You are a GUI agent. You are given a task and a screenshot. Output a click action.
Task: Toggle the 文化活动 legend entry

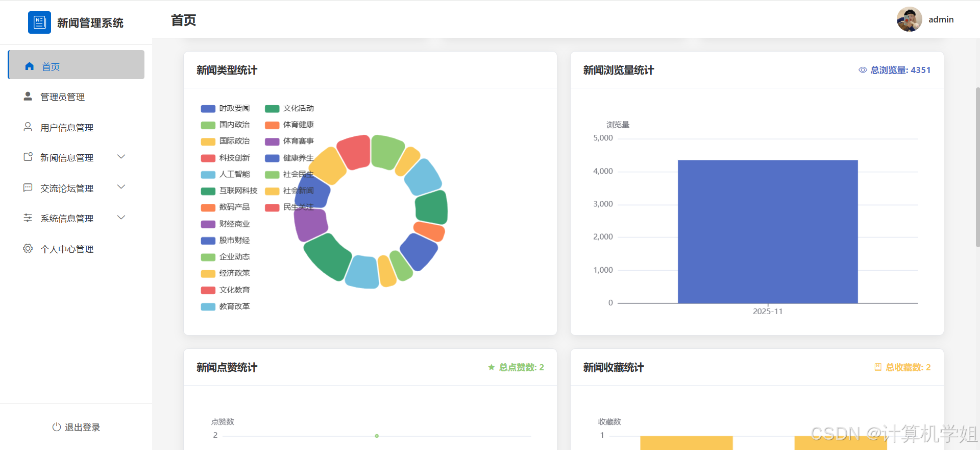289,108
